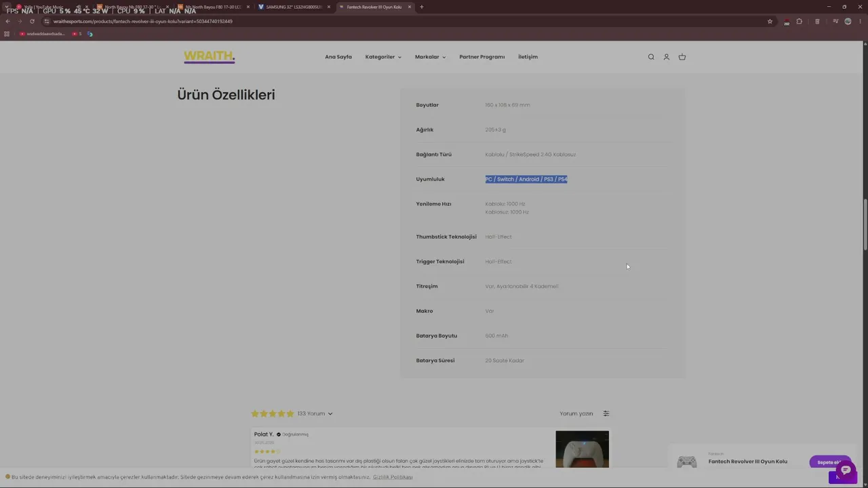
Task: Click the trash extension icon
Action: [817, 21]
